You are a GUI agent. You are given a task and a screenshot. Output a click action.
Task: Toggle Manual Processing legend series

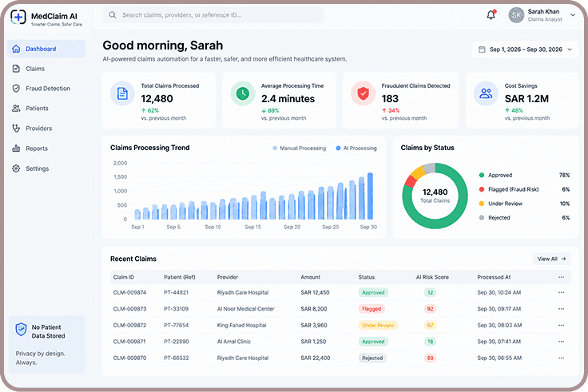pyautogui.click(x=300, y=148)
